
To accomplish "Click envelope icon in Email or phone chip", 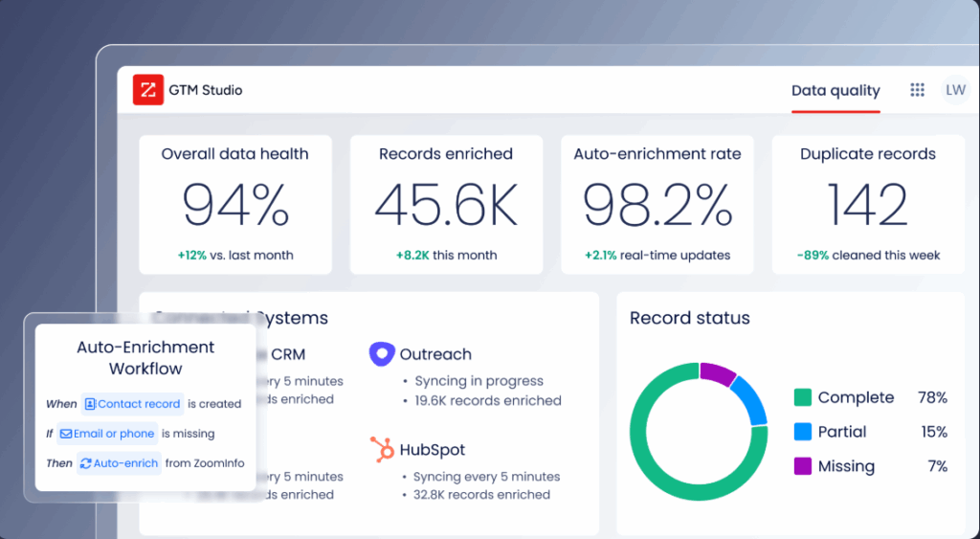I will pyautogui.click(x=66, y=434).
